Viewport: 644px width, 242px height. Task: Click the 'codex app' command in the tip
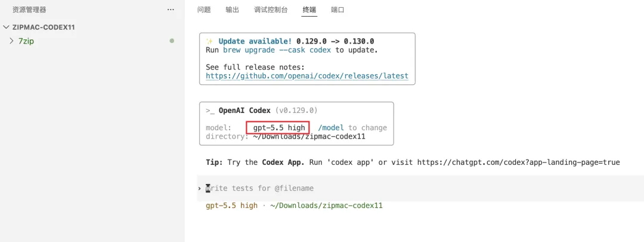pyautogui.click(x=352, y=162)
